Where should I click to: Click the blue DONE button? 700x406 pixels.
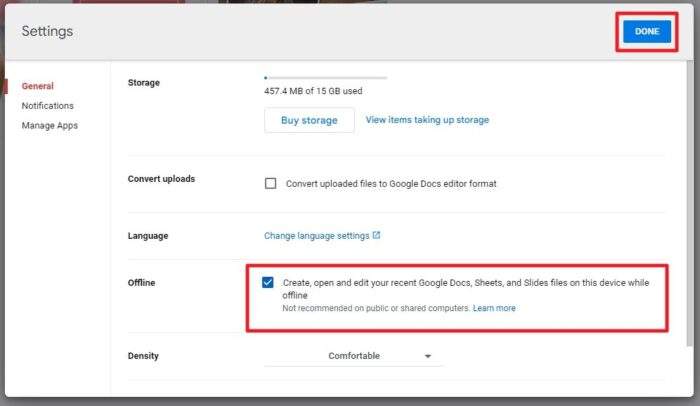pos(647,31)
